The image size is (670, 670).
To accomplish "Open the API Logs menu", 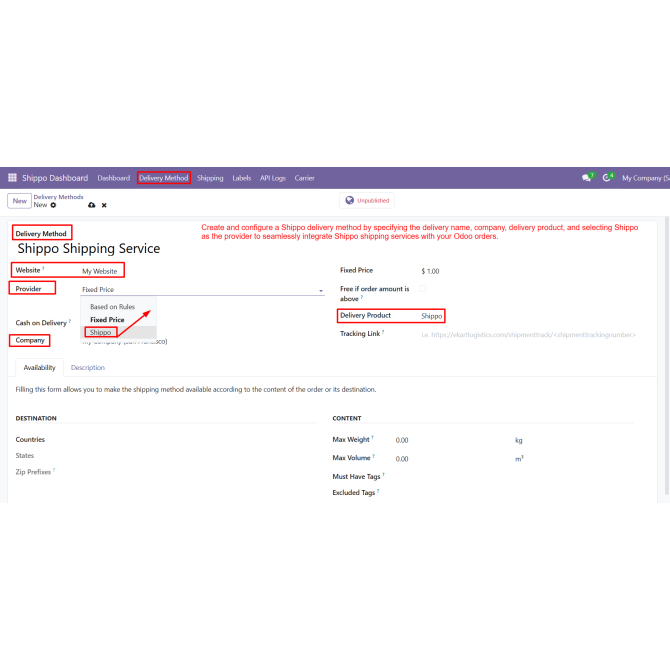I will 273,178.
